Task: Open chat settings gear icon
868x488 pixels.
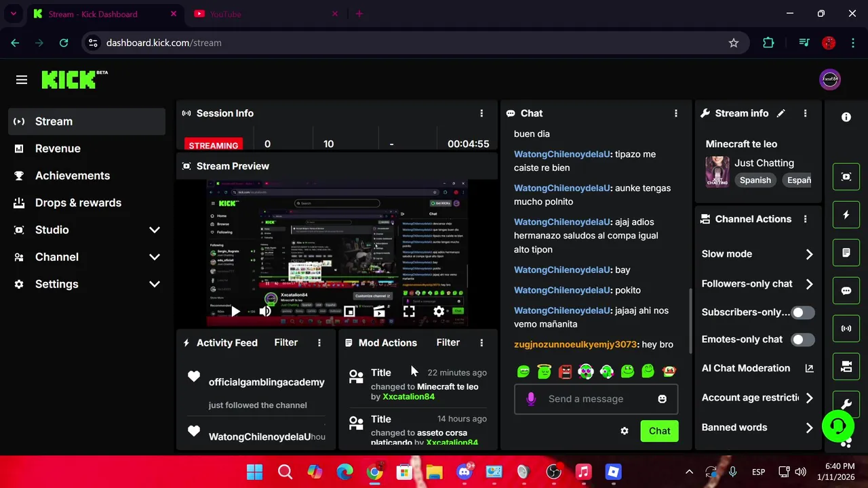Action: click(625, 431)
